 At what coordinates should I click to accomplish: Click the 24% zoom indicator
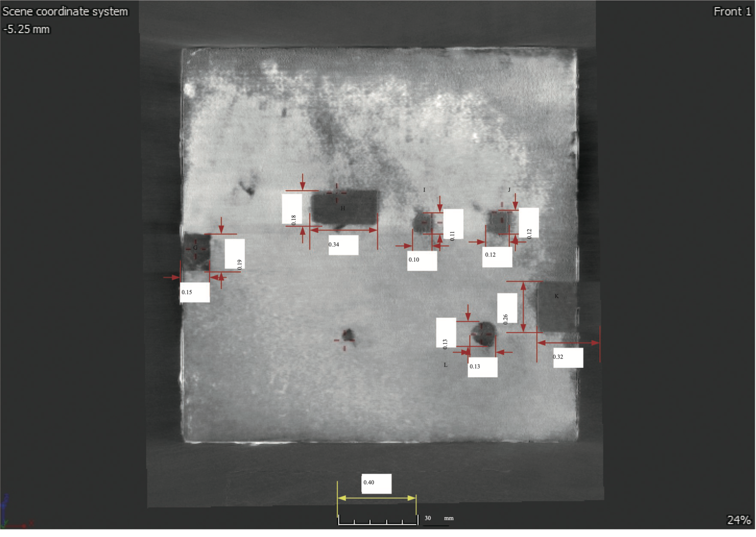point(739,520)
